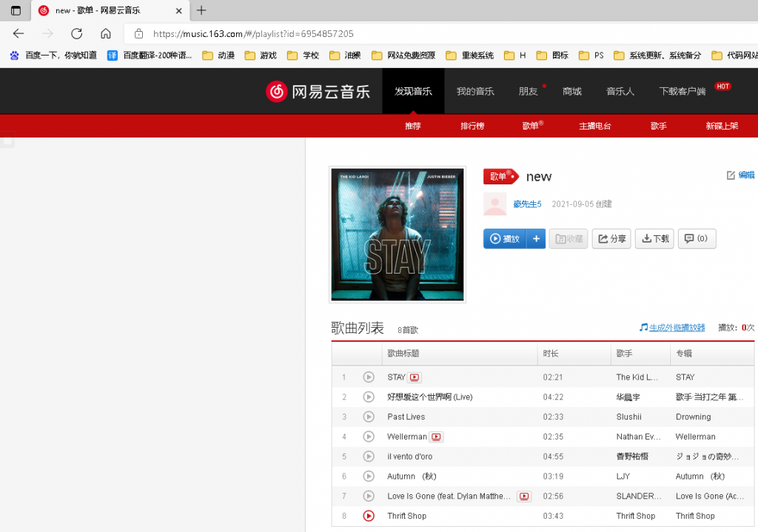Click the 编辑 edit link
Viewport: 758px width, 532px height.
740,175
